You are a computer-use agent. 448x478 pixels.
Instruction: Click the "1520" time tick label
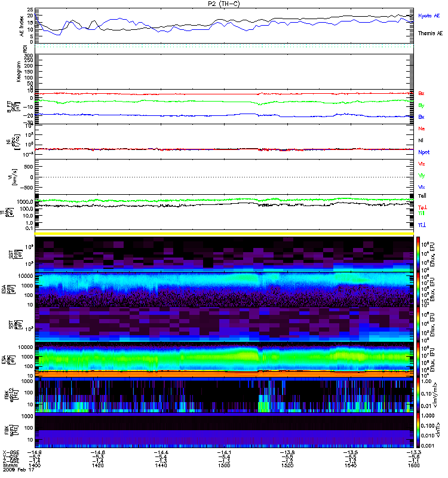point(287,465)
